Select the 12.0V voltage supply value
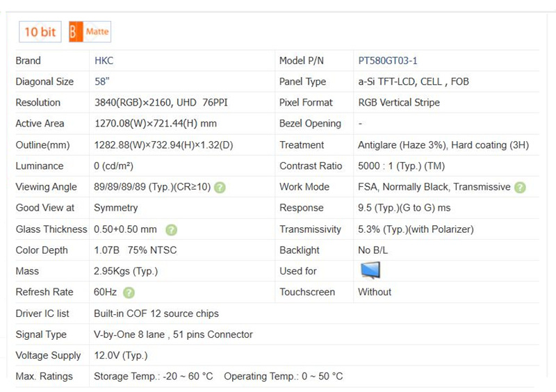556x392 pixels. click(120, 355)
